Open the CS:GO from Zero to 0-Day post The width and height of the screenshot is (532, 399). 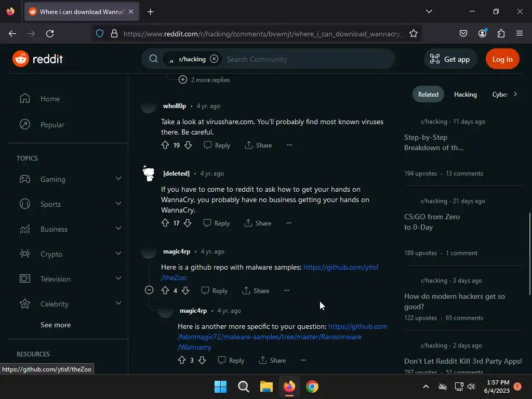432,222
